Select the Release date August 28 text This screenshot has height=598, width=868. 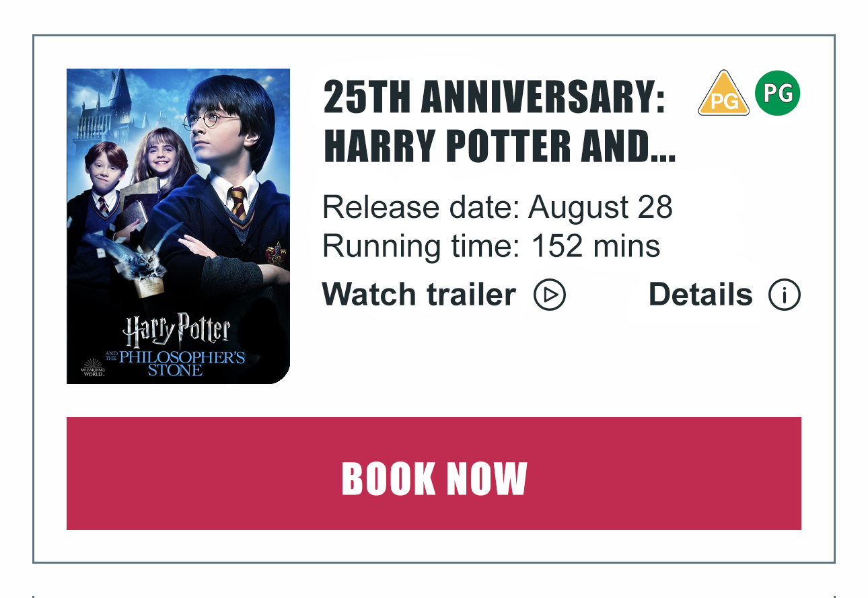point(498,207)
